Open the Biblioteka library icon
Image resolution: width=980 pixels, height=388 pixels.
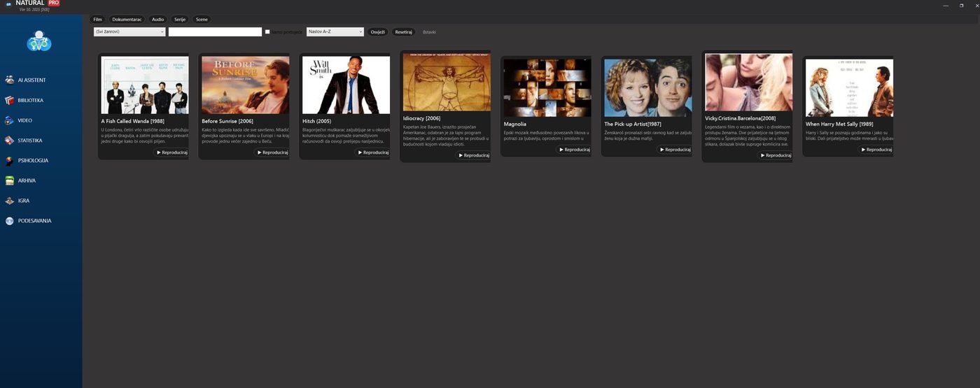(10, 100)
